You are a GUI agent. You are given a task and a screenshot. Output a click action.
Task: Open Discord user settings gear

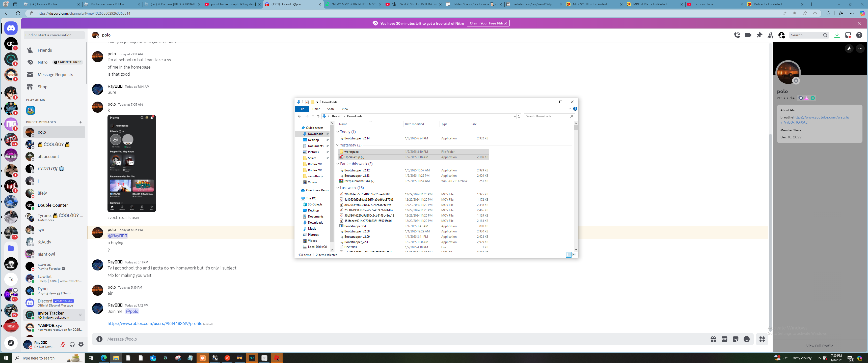[81, 345]
